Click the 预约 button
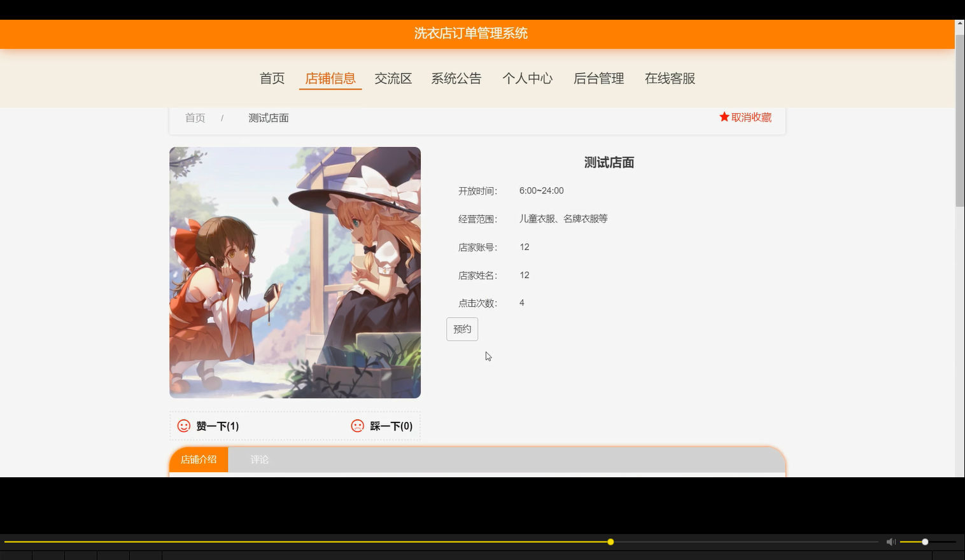This screenshot has height=560, width=965. (461, 328)
